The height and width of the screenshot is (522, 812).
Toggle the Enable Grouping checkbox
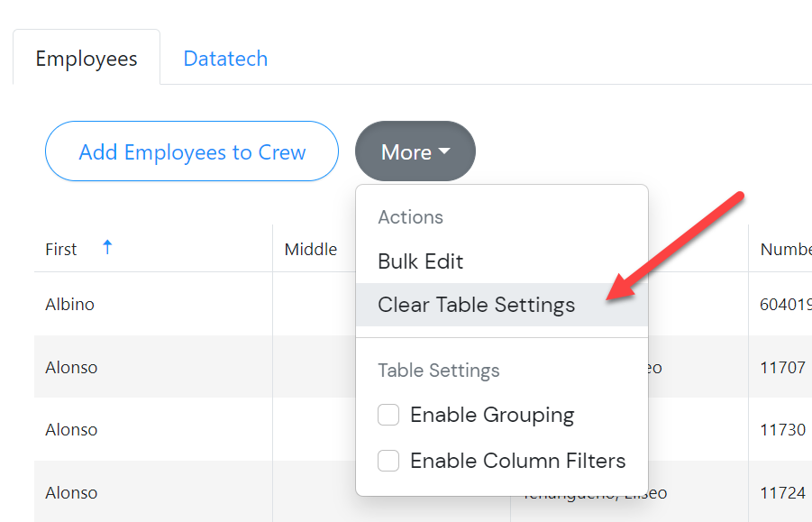388,415
